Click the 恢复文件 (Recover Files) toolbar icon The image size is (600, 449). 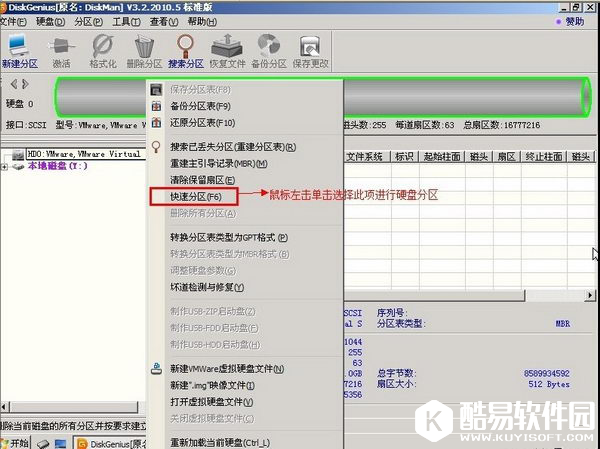pos(227,50)
